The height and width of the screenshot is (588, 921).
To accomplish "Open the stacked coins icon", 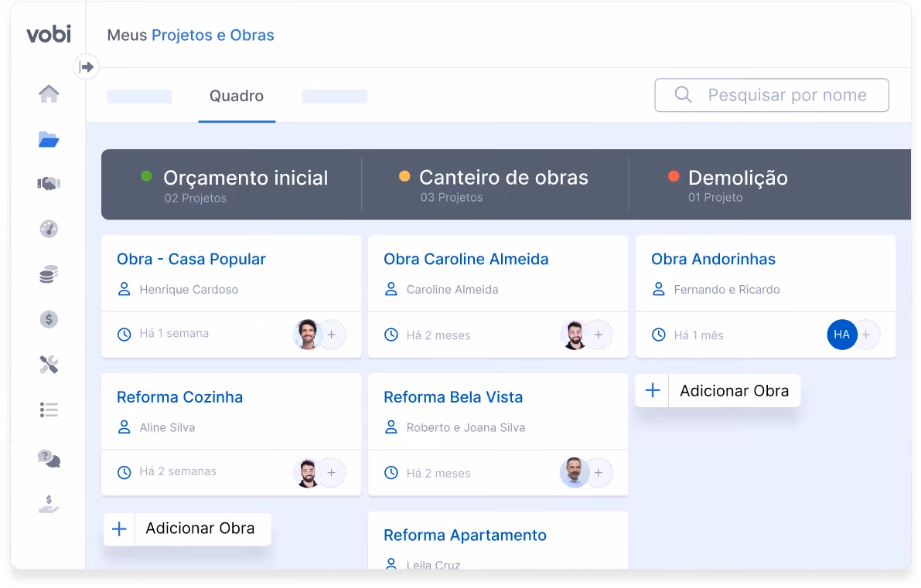I will (x=49, y=274).
